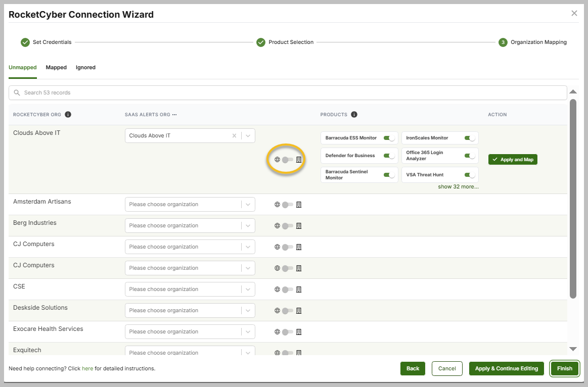This screenshot has height=387, width=588.
Task: Switch to the Unmapped tab
Action: pos(23,67)
